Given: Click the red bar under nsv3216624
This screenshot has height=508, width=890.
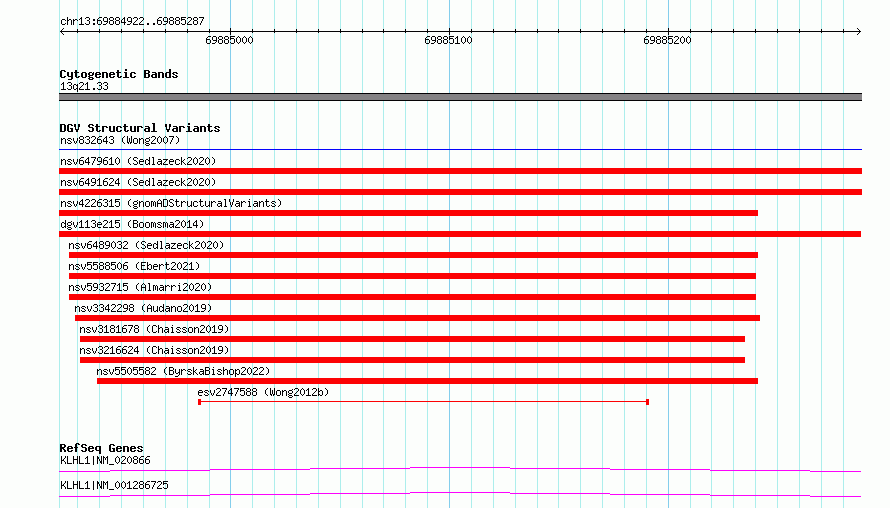Looking at the screenshot, I should coord(412,360).
